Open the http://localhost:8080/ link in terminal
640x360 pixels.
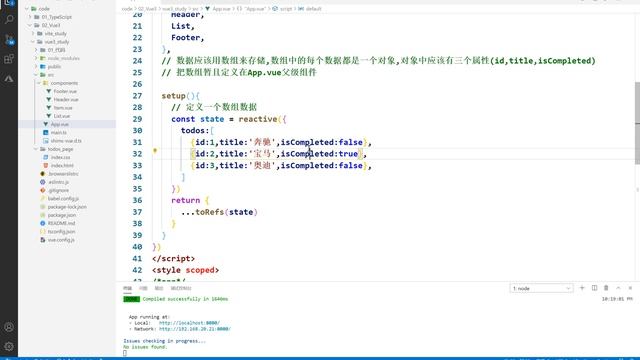pyautogui.click(x=189, y=323)
